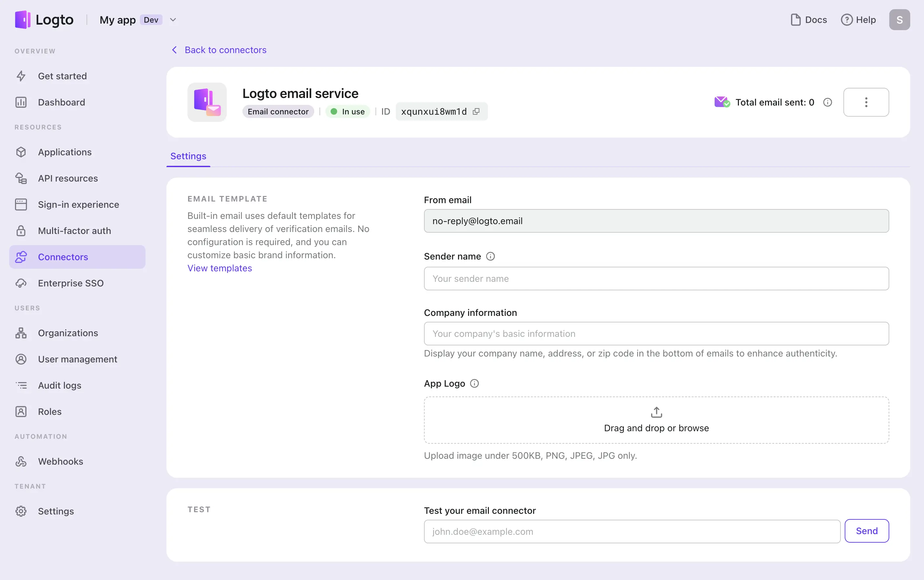Click the API resources icon
The width and height of the screenshot is (924, 580).
pos(21,178)
